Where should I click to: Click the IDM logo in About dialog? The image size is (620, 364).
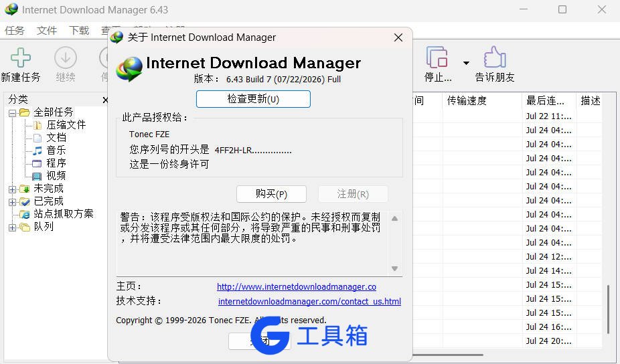coord(130,69)
